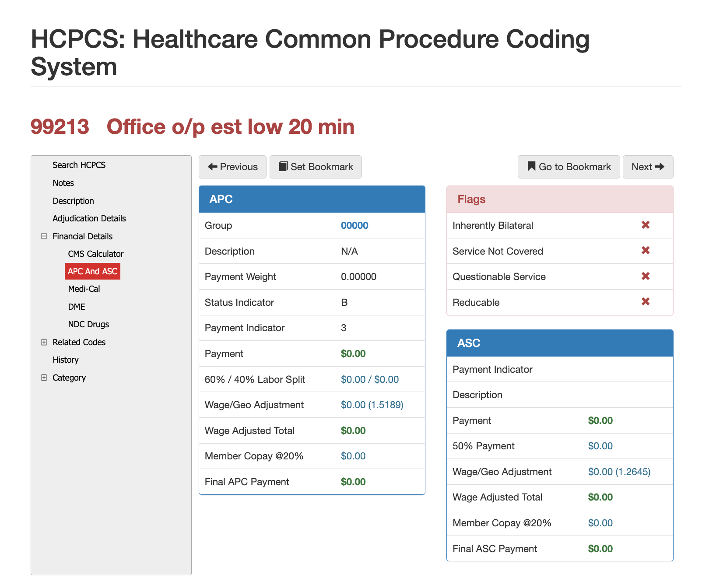Image resolution: width=709 pixels, height=588 pixels.
Task: Collapse the Financial Details tree node
Action: click(x=44, y=236)
